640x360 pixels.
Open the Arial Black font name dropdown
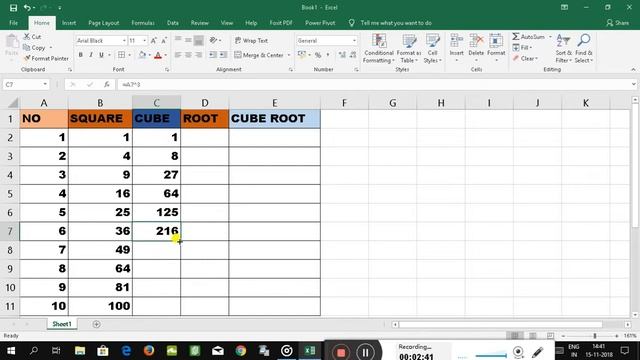coord(124,40)
